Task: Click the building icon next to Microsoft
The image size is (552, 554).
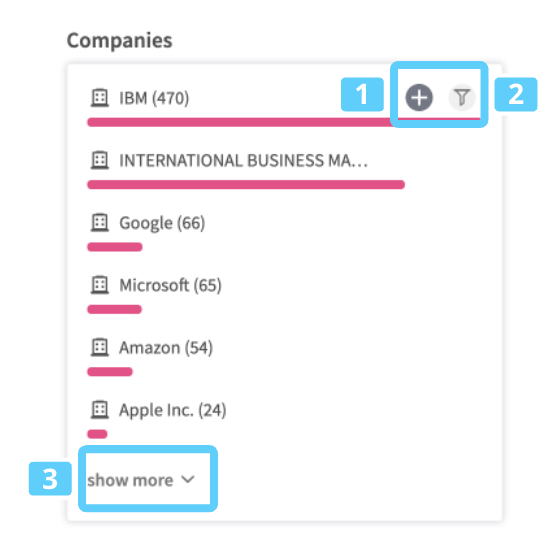Action: coord(100,285)
